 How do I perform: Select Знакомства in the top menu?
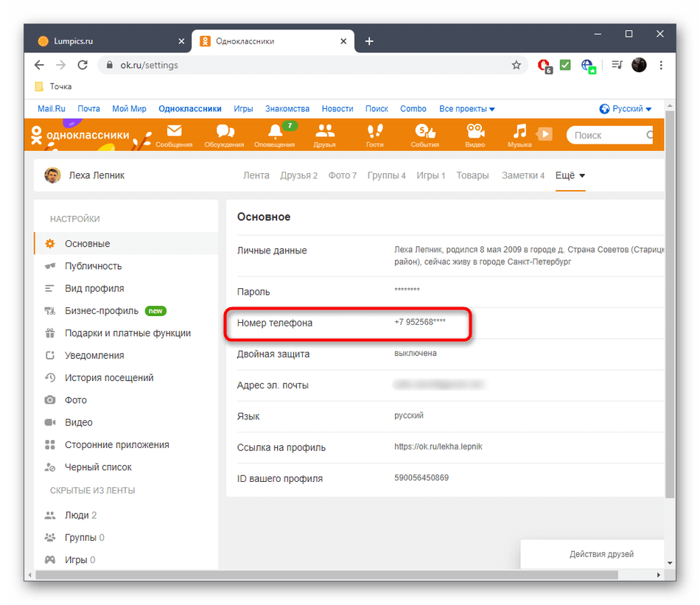pos(287,108)
